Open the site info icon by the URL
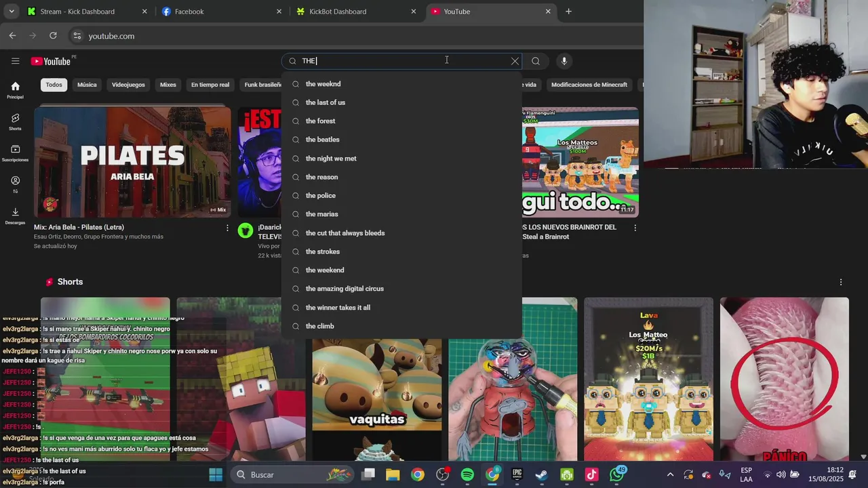This screenshot has height=488, width=868. coord(77,36)
